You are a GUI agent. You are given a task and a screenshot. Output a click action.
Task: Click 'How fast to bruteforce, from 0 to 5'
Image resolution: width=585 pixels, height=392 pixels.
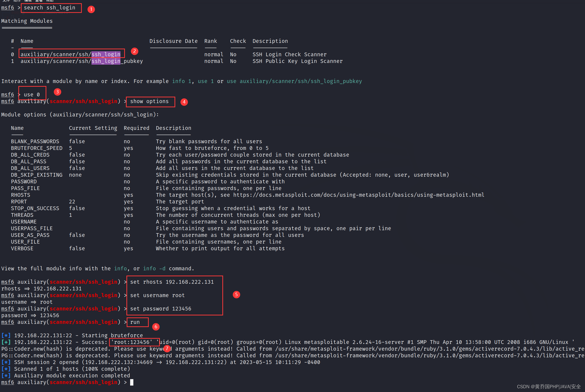(212, 148)
